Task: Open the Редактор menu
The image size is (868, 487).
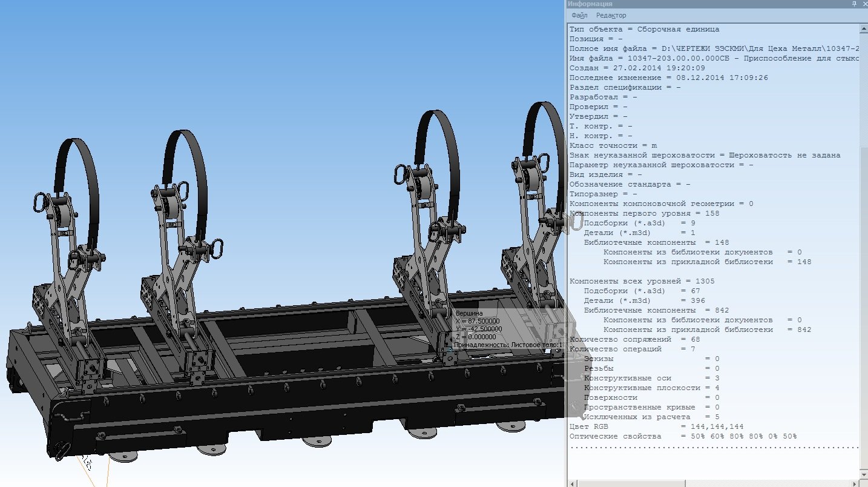Action: point(611,16)
